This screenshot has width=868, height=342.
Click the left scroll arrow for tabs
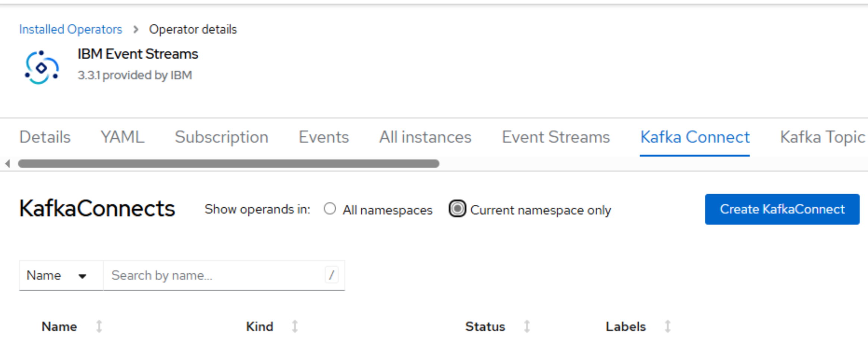(7, 163)
